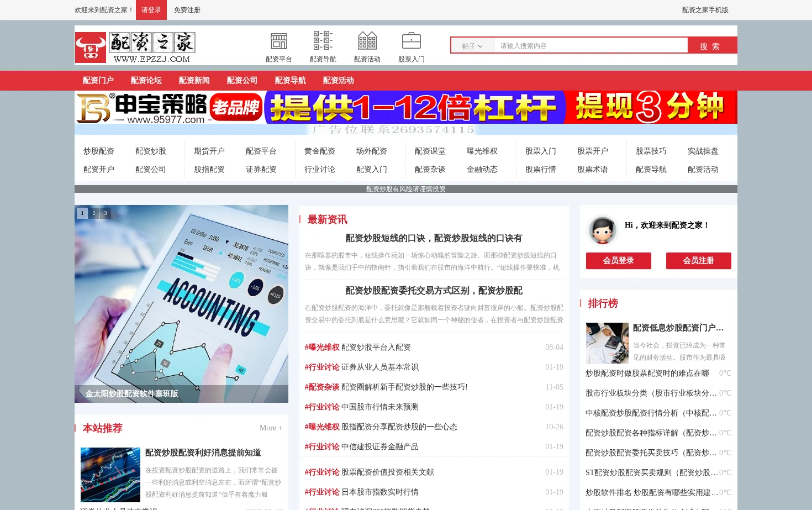This screenshot has width=812, height=510.
Task: Open 炒股配资 category link
Action: tap(99, 151)
